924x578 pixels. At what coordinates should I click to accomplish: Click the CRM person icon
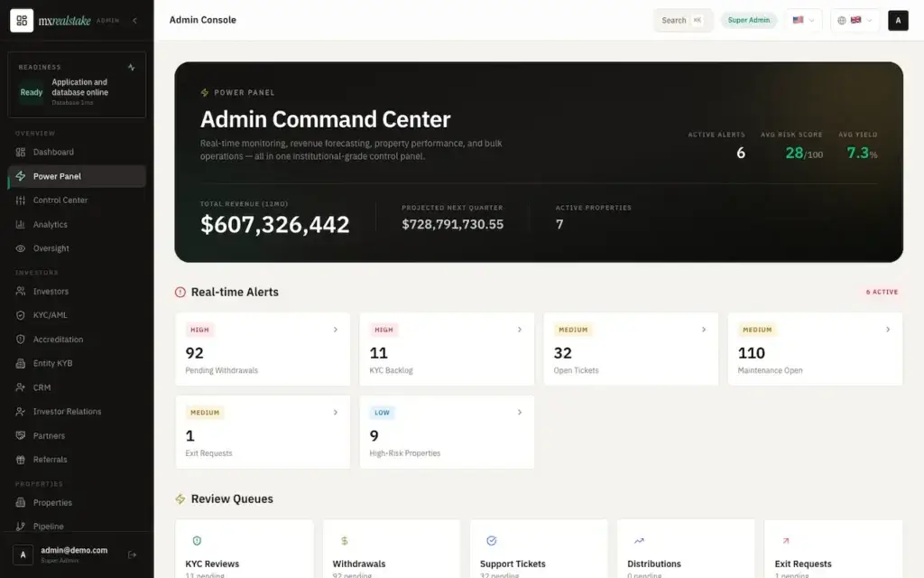coord(21,387)
